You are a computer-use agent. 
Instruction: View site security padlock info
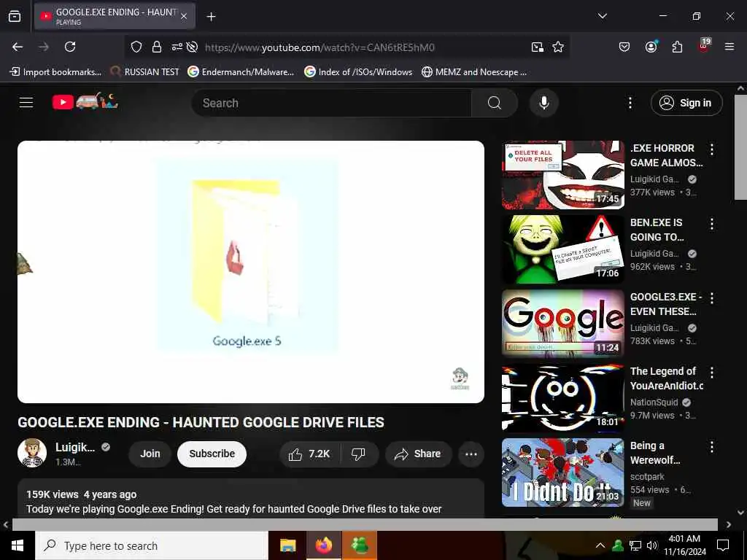coord(156,47)
